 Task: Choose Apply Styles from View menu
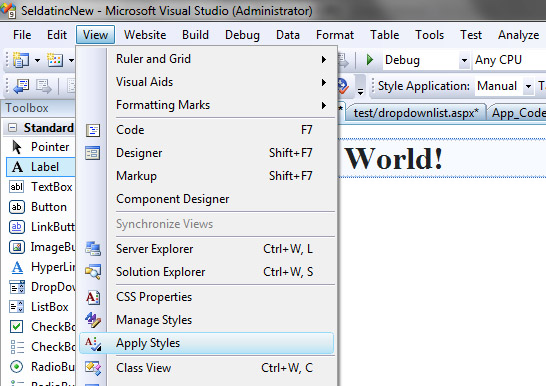[x=207, y=343]
